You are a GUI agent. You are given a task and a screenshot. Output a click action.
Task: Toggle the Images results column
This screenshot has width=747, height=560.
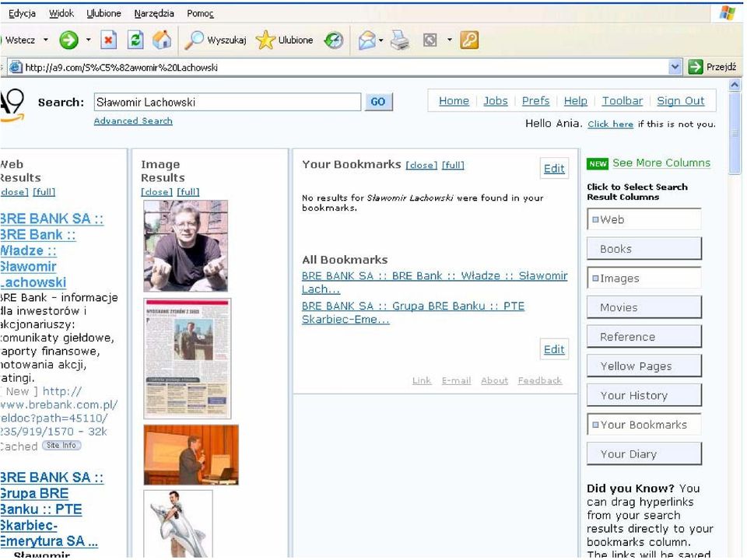click(x=644, y=278)
